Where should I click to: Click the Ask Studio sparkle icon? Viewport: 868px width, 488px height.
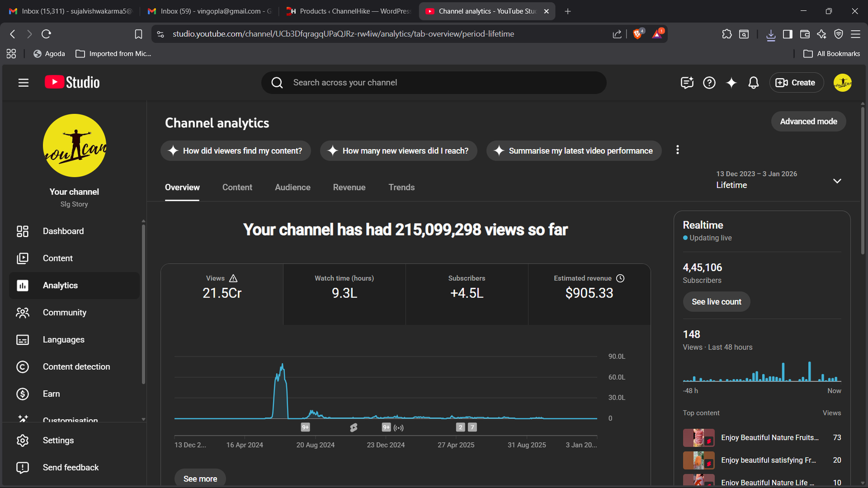pyautogui.click(x=731, y=82)
